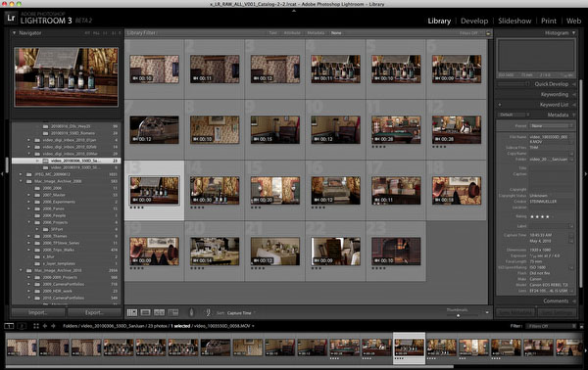Select None in Library Filter bar
This screenshot has width=588, height=370.
pos(336,33)
